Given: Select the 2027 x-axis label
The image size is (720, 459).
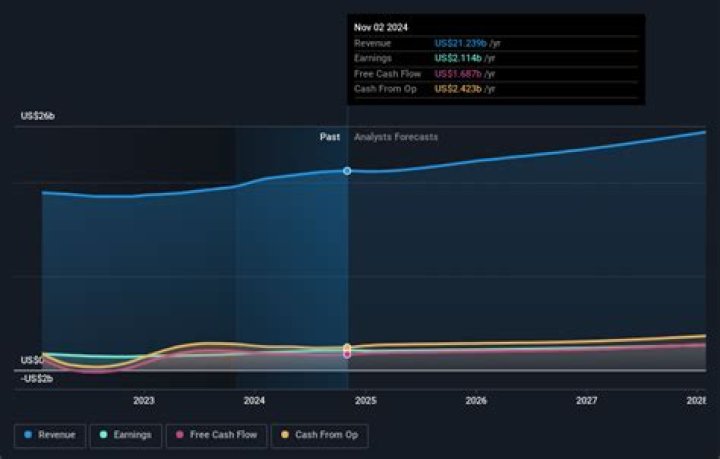Looking at the screenshot, I should coord(587,401).
